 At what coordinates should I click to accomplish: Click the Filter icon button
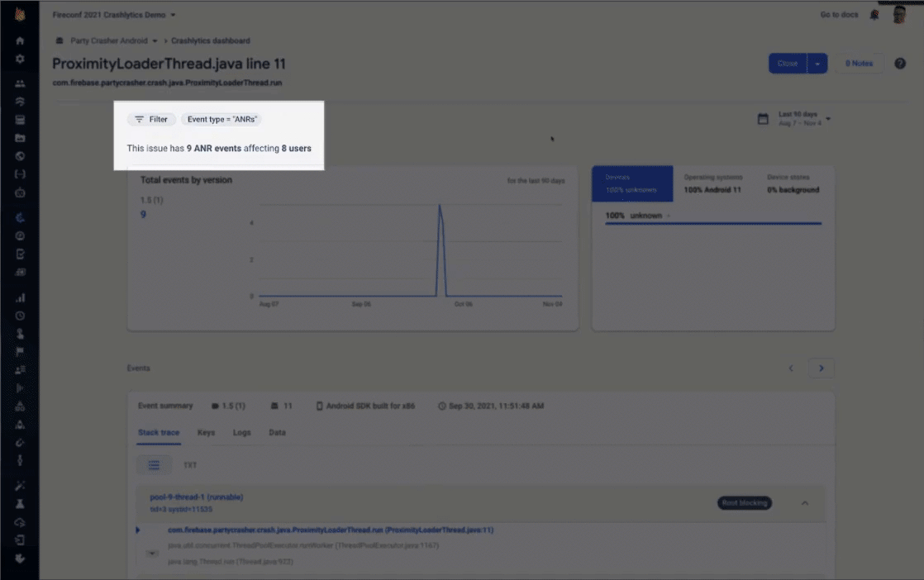pyautogui.click(x=151, y=119)
